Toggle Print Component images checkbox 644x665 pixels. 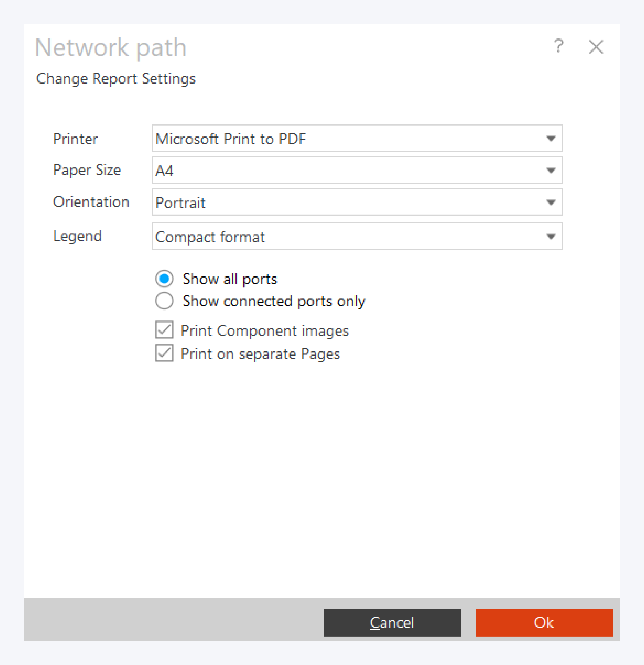[165, 330]
